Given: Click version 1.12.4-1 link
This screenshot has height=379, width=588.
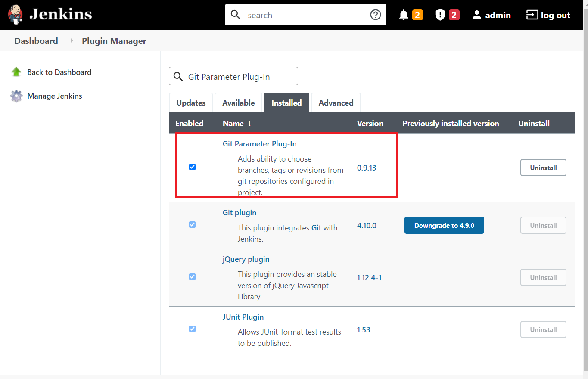Looking at the screenshot, I should 369,278.
